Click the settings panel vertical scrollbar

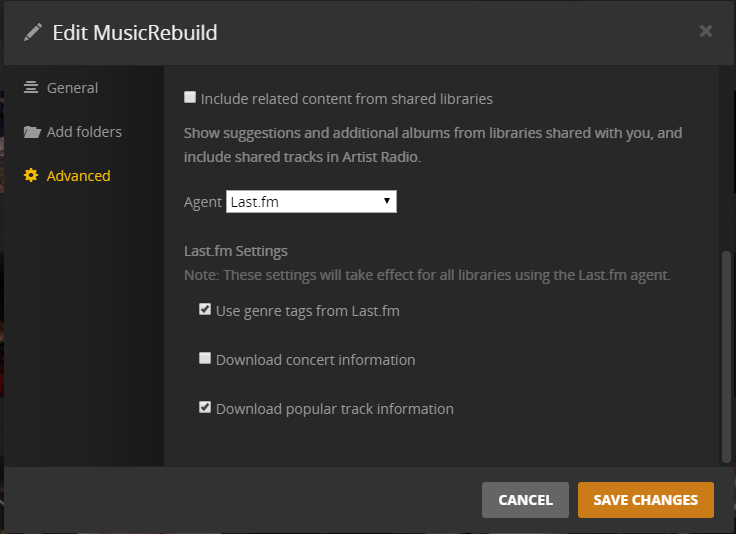pos(726,357)
